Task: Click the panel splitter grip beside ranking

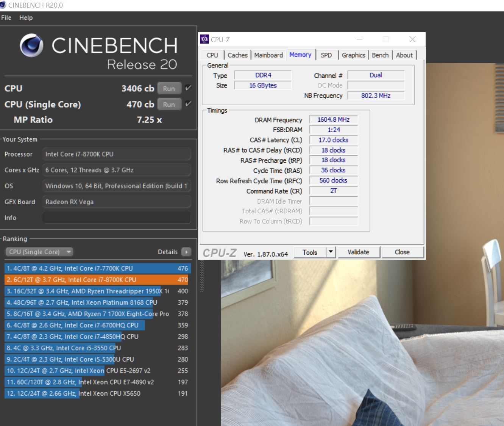Action: click(x=202, y=276)
